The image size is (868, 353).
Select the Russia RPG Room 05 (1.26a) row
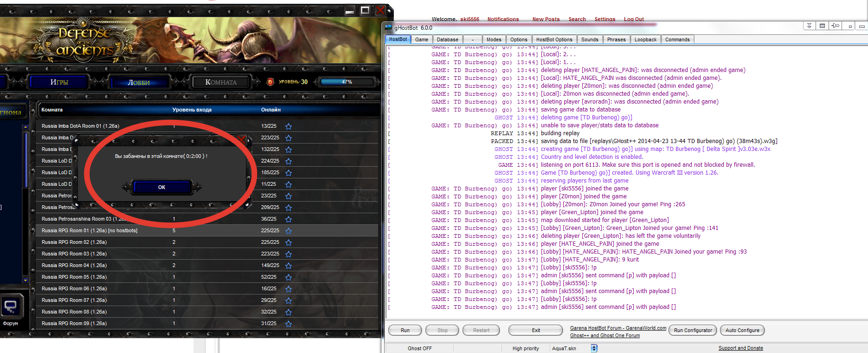coord(207,277)
